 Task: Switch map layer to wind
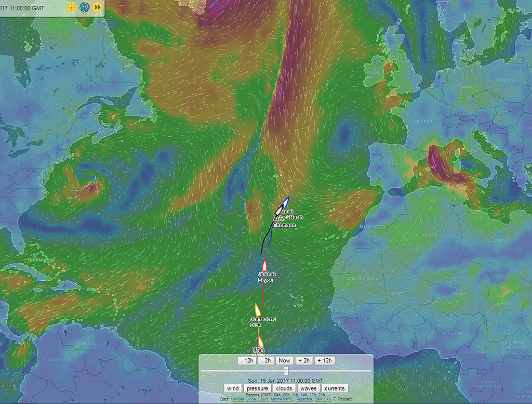(x=233, y=388)
